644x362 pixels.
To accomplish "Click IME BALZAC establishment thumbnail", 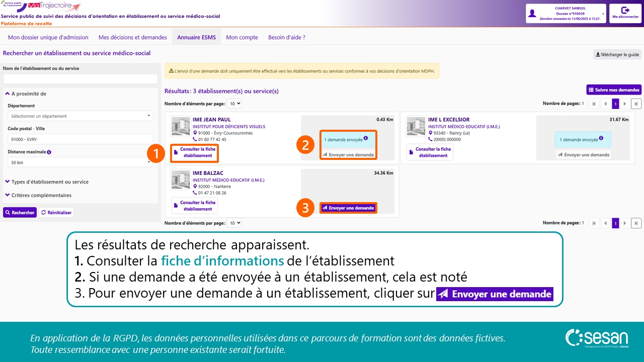I will (x=181, y=179).
